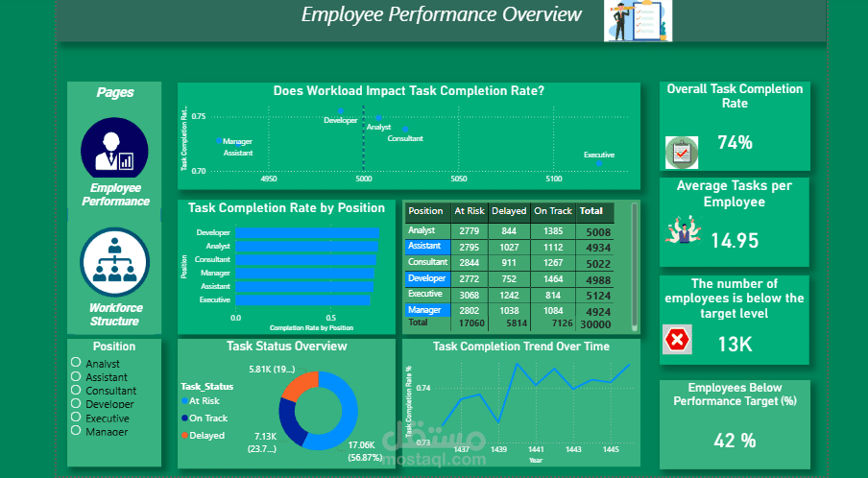Select the Assistant position radio button
This screenshot has height=478, width=868.
pos(76,375)
